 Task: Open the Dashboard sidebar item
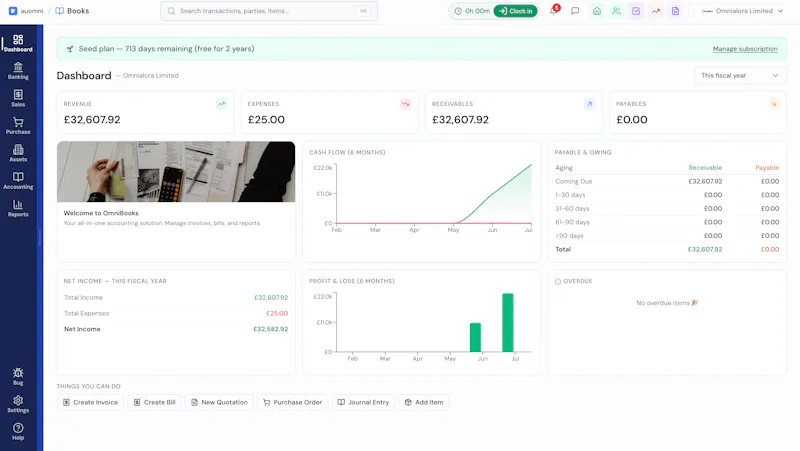point(18,43)
